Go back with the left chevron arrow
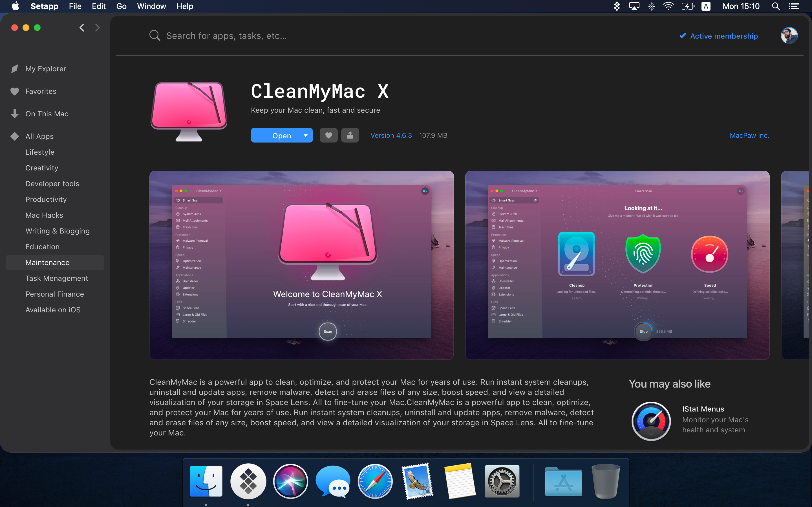Image resolution: width=812 pixels, height=507 pixels. pyautogui.click(x=82, y=28)
